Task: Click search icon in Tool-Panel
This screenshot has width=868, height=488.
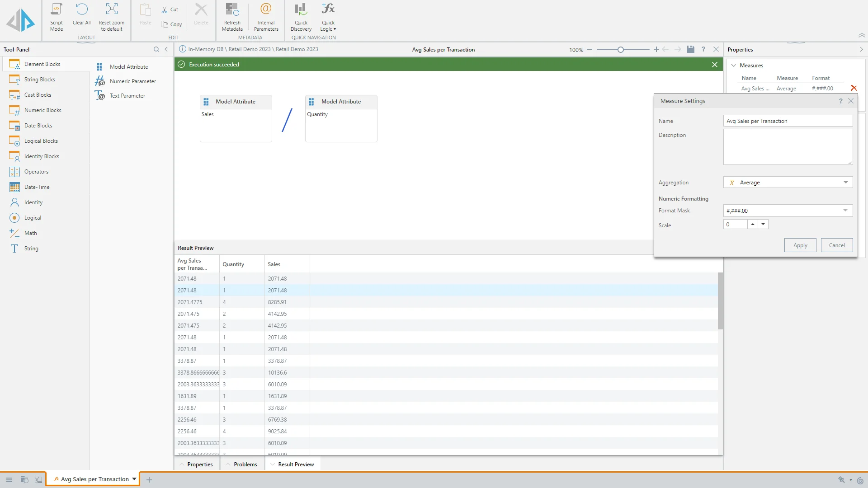Action: click(x=156, y=49)
